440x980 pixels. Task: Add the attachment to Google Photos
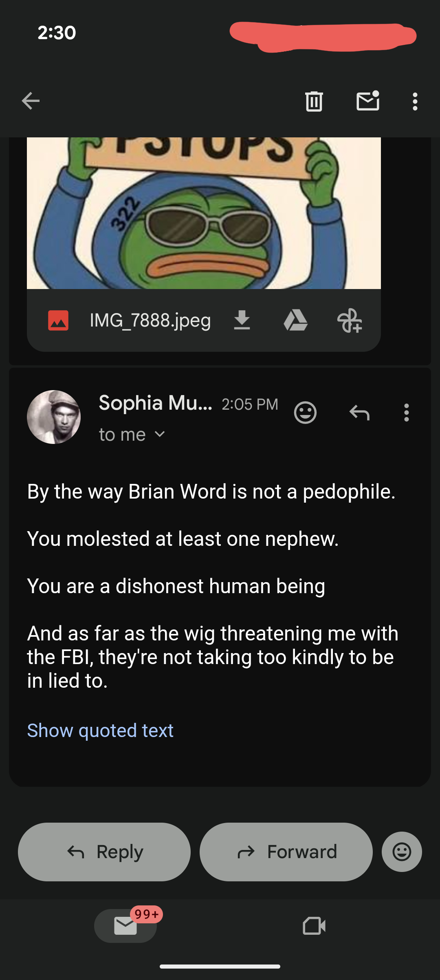[349, 320]
